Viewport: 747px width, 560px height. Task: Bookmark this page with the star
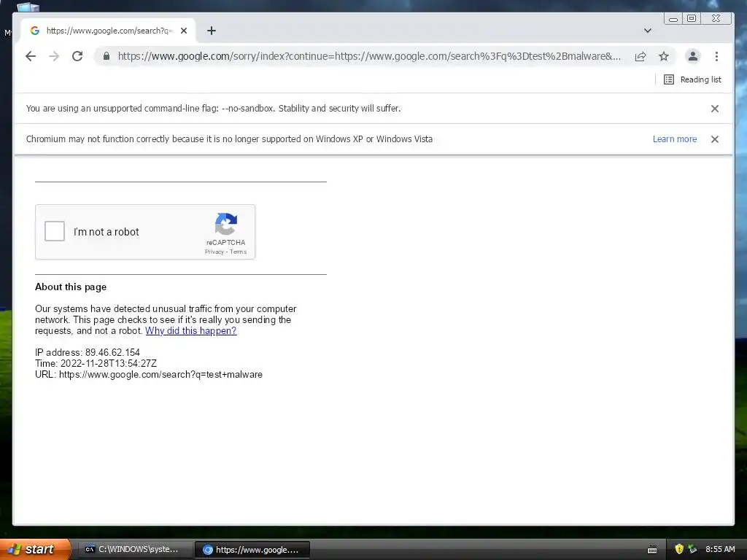tap(664, 56)
